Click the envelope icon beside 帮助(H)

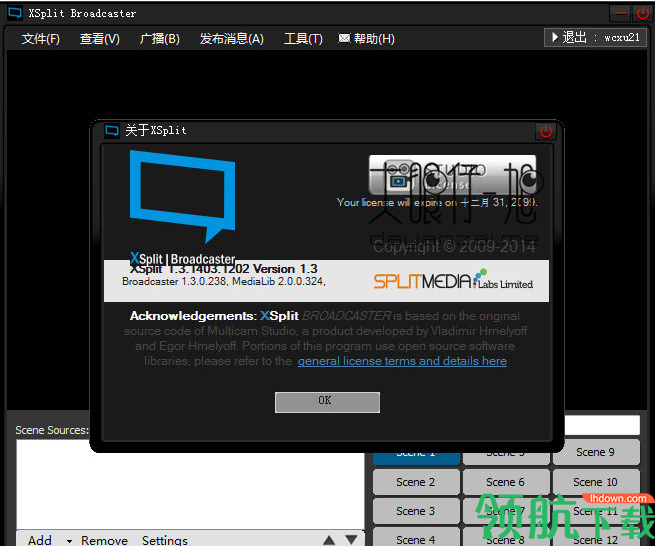coord(344,38)
